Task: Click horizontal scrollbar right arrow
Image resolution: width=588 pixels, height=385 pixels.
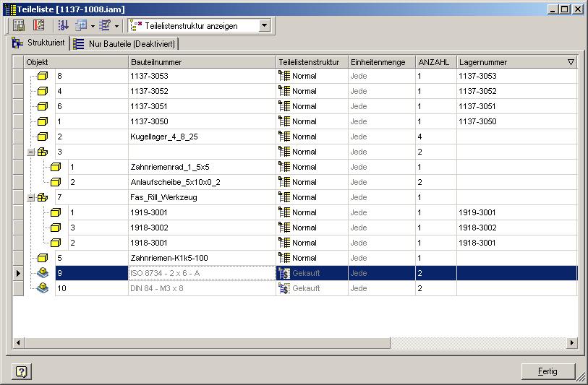Action: point(571,342)
